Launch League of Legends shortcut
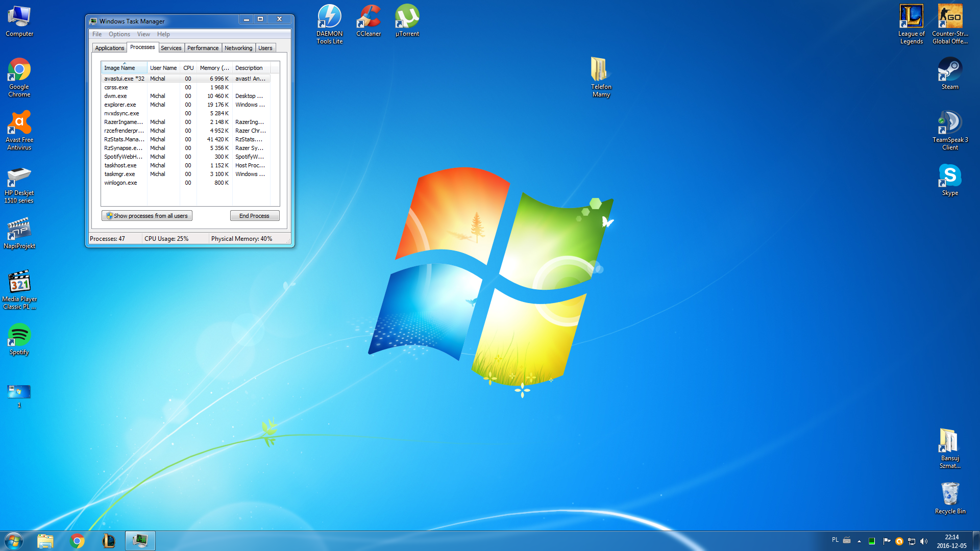 click(x=912, y=24)
